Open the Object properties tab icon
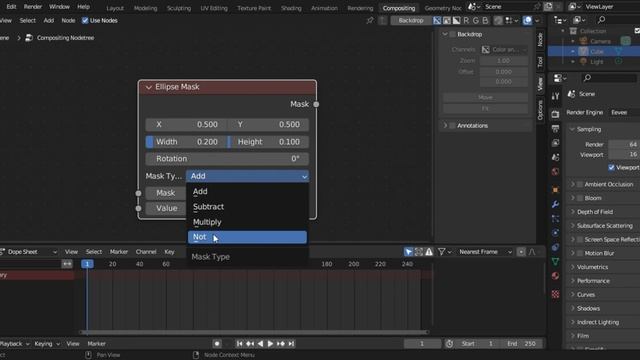640x360 pixels. (556, 190)
